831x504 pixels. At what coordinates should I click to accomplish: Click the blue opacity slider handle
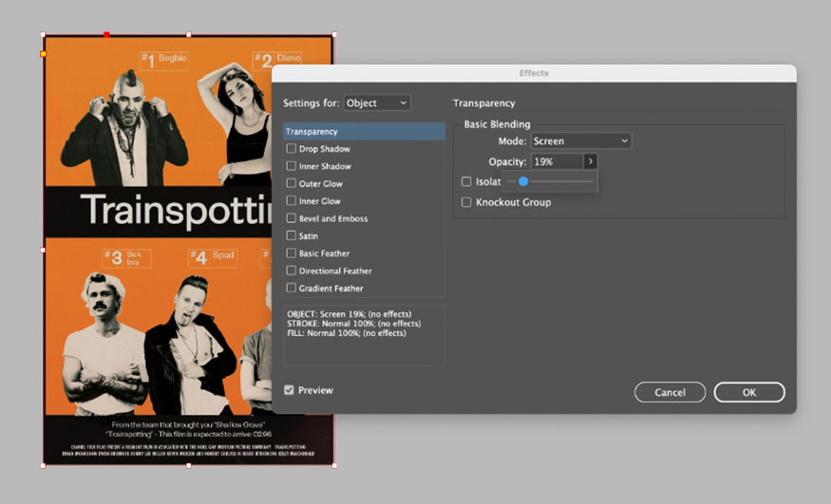coord(523,181)
